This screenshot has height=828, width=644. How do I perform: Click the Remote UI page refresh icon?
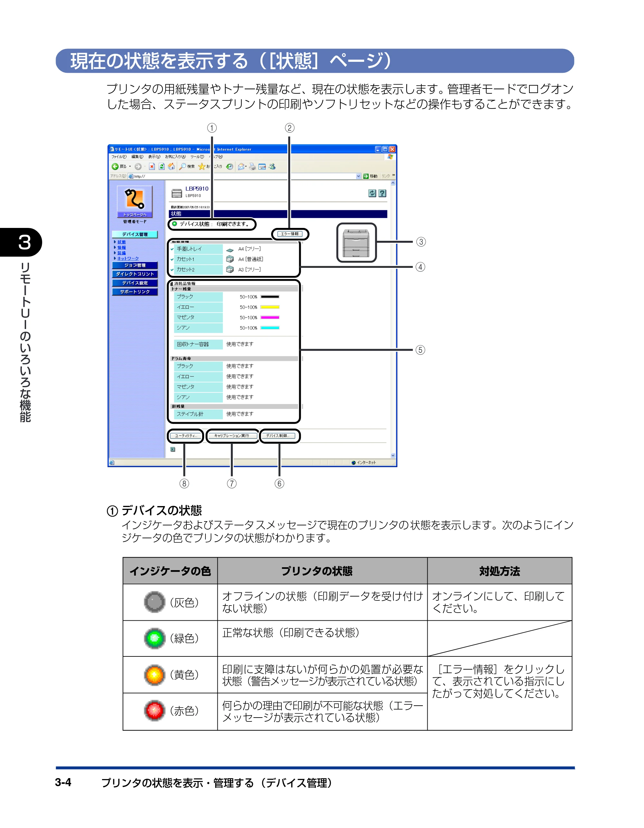[x=372, y=193]
